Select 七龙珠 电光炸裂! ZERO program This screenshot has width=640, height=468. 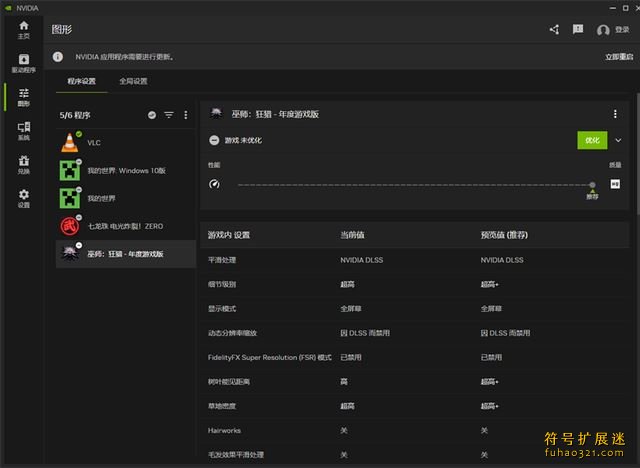126,226
